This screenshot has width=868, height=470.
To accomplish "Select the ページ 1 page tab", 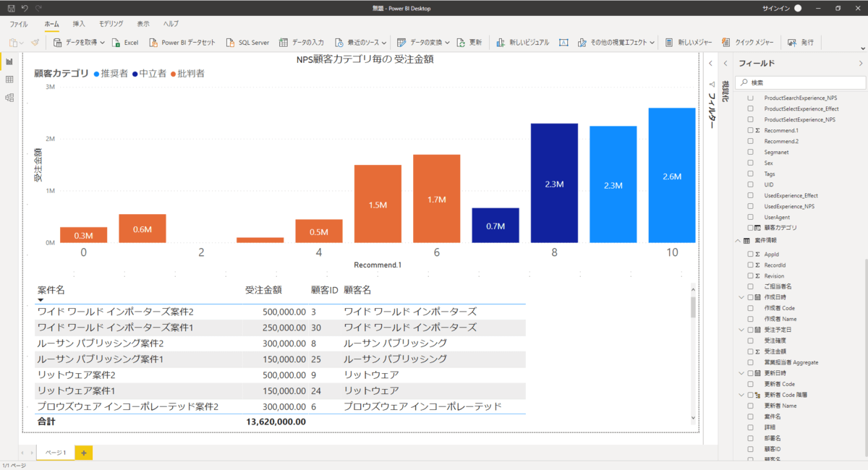I will (56, 453).
